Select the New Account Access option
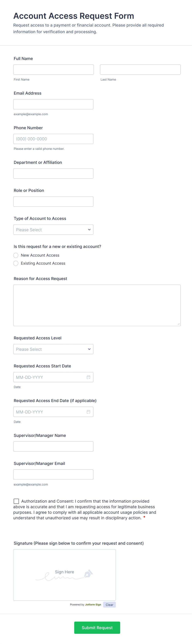192x644 pixels. (16, 255)
